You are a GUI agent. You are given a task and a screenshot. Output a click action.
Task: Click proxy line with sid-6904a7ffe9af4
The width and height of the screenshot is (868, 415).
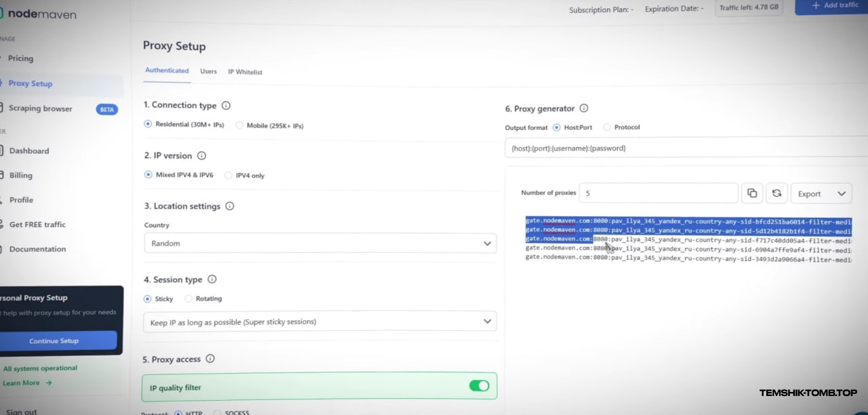[x=688, y=249]
